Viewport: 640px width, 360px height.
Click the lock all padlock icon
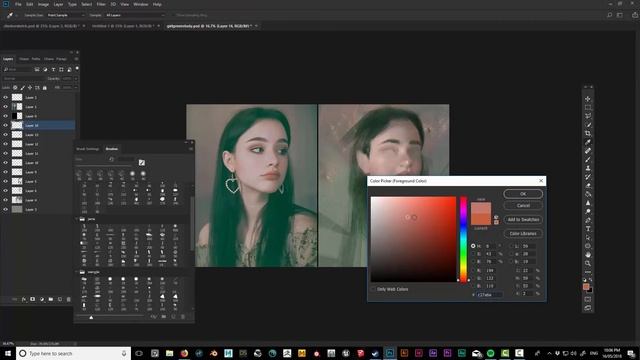click(45, 87)
